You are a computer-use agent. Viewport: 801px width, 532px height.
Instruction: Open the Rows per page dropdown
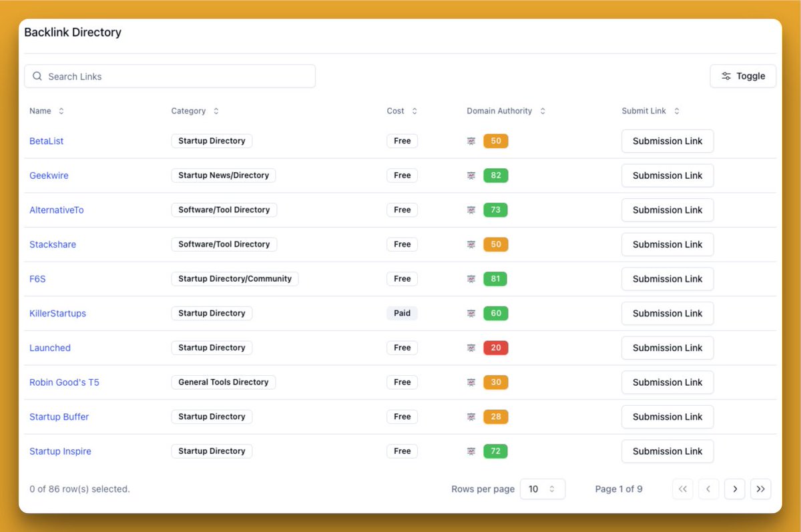coord(543,489)
